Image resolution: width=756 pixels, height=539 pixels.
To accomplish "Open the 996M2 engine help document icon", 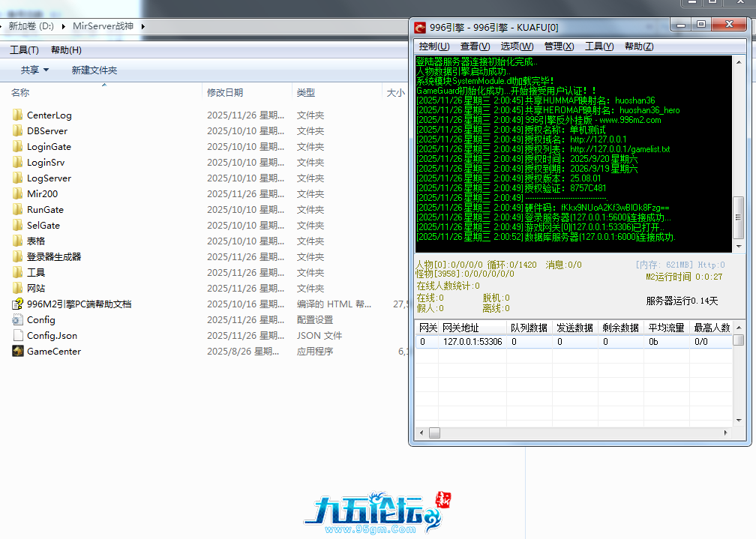I will (18, 304).
